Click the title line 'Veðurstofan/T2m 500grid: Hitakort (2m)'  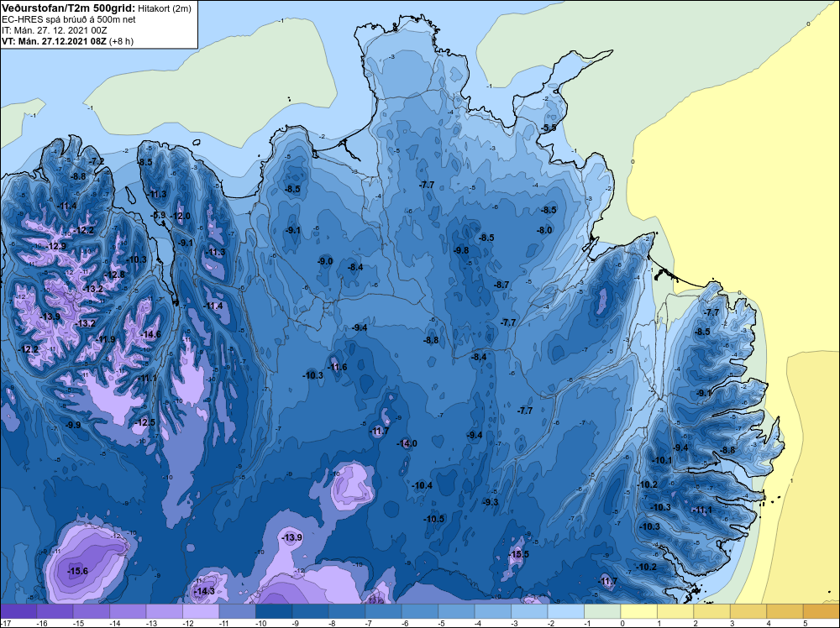click(96, 8)
